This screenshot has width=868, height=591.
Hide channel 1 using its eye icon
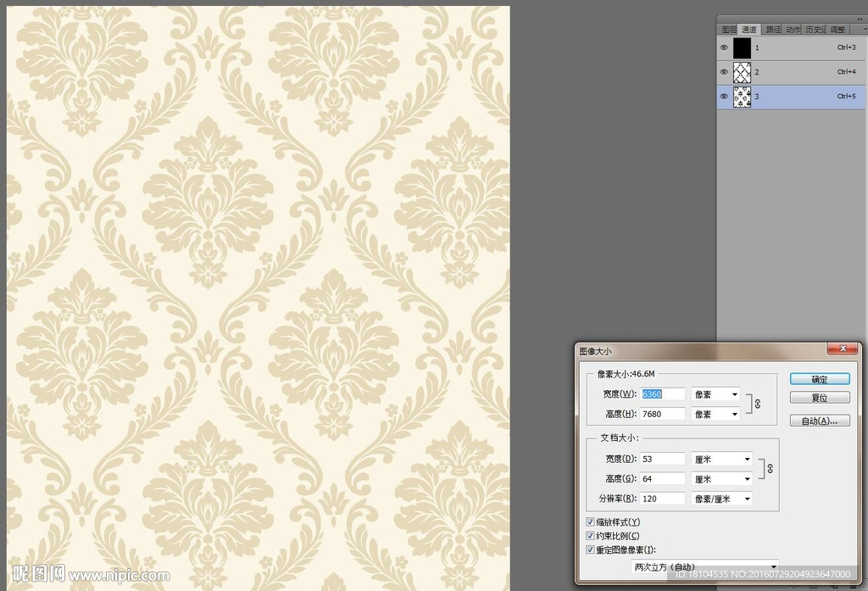click(724, 48)
